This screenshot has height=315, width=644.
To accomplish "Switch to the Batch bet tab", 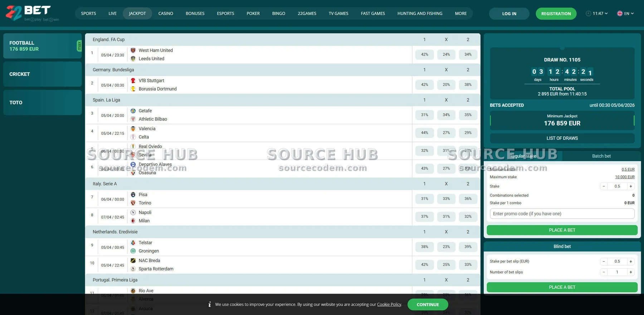I will [601, 156].
